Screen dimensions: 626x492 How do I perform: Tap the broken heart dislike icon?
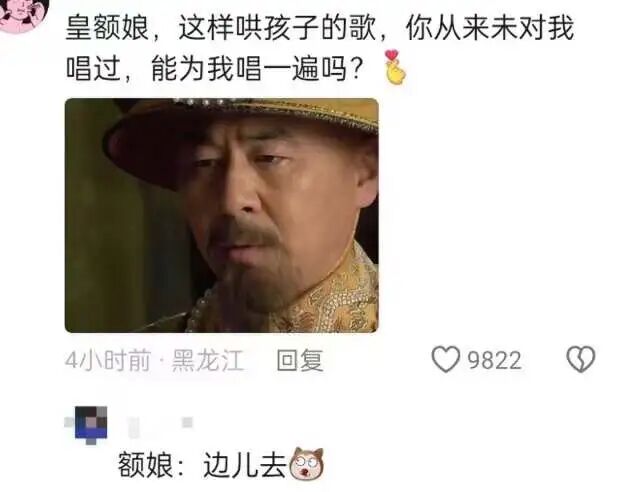point(580,359)
